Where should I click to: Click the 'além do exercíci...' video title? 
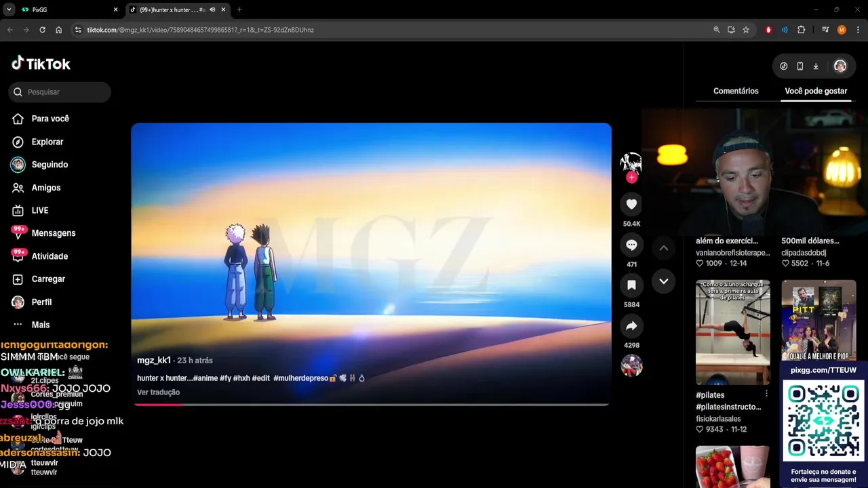click(x=727, y=241)
